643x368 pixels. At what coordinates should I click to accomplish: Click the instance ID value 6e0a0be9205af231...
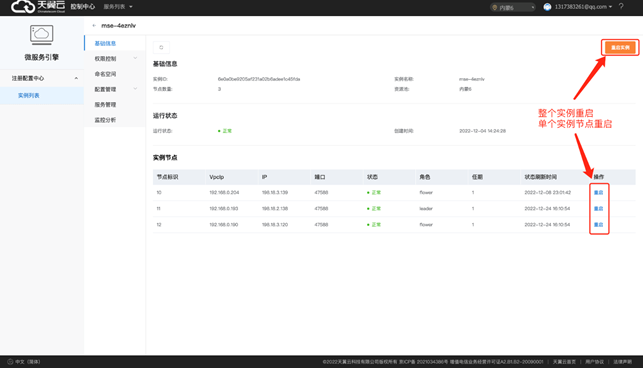tap(259, 79)
